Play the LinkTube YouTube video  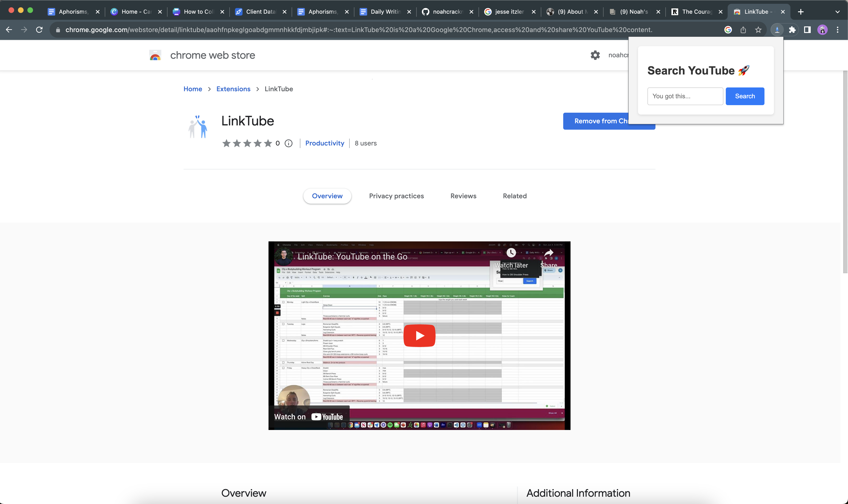[420, 335]
